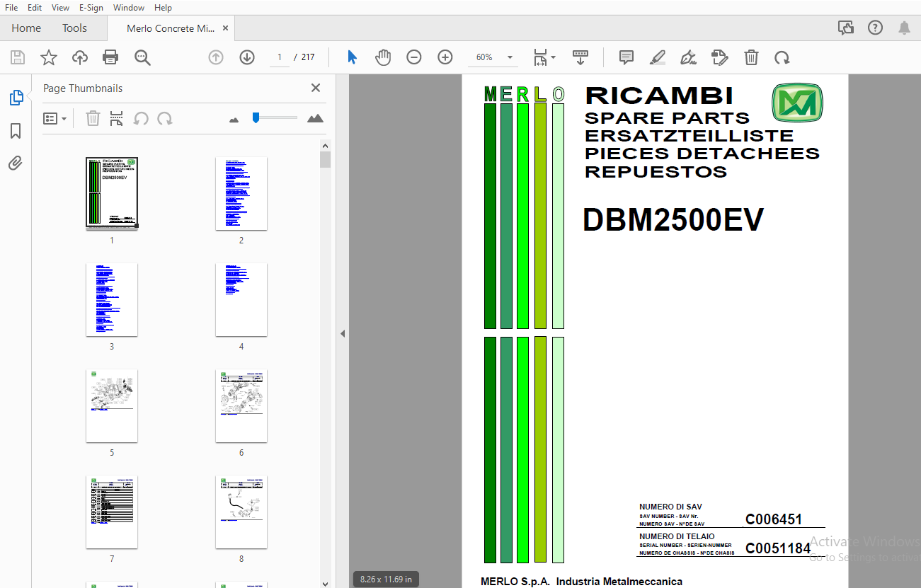
Task: Add a comment note icon
Action: click(x=626, y=57)
